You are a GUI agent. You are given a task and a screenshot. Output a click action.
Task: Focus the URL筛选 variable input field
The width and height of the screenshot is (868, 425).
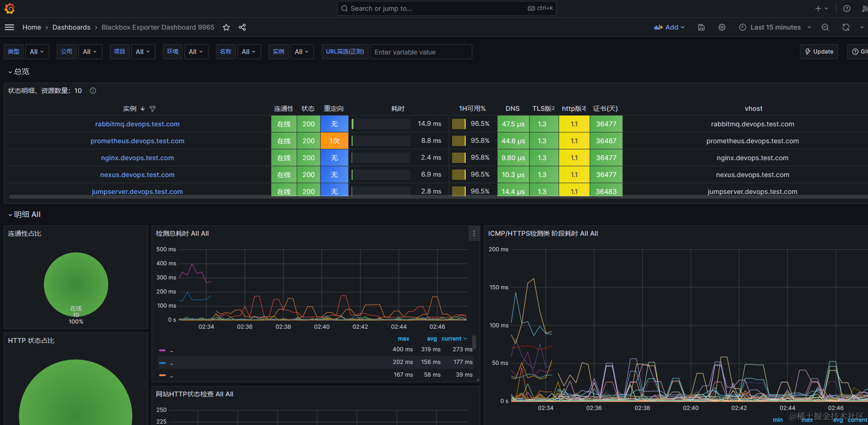point(421,52)
